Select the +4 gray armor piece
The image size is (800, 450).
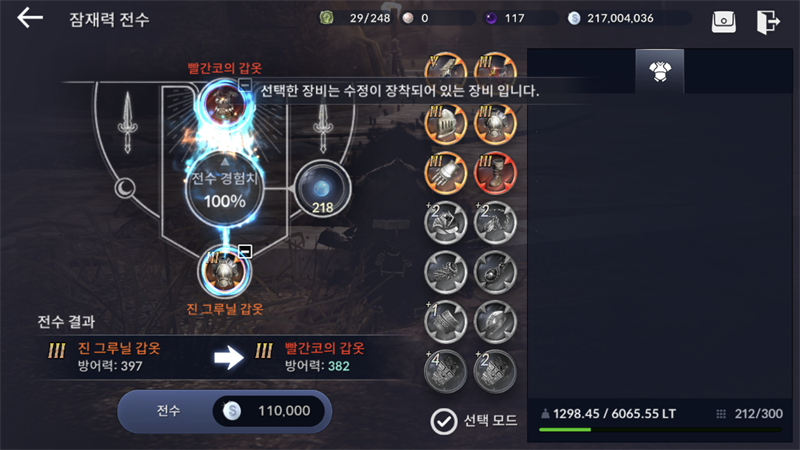point(445,371)
